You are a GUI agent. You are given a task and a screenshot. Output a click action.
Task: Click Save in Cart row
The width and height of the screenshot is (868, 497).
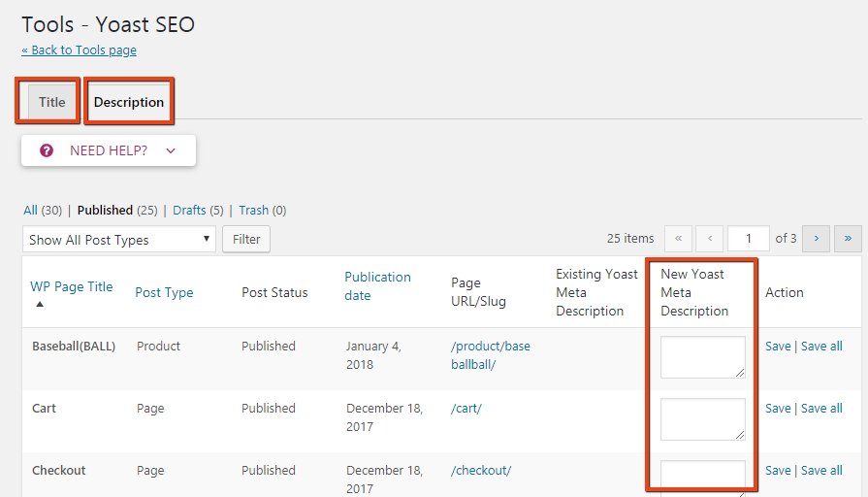point(778,409)
